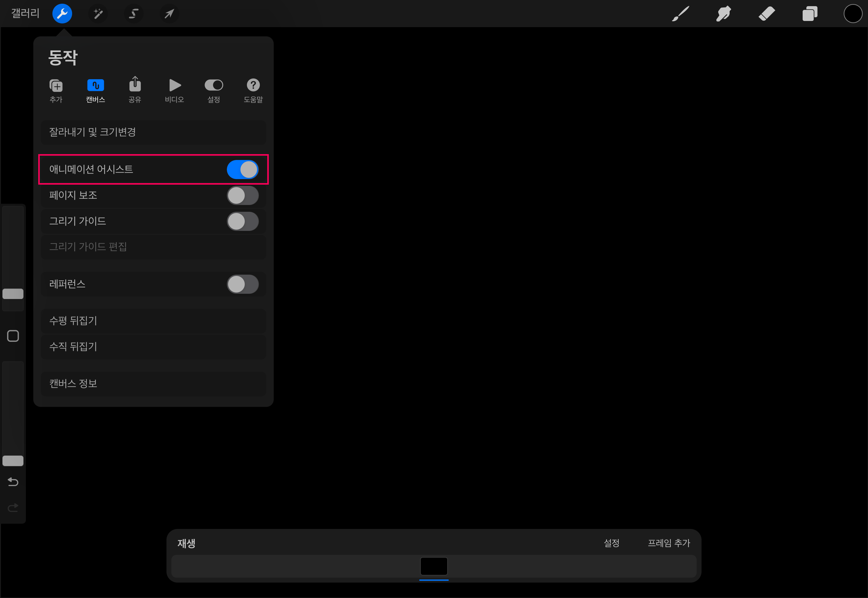Viewport: 868px width, 598px height.
Task: Activate the Transform arrow tool
Action: (x=169, y=14)
